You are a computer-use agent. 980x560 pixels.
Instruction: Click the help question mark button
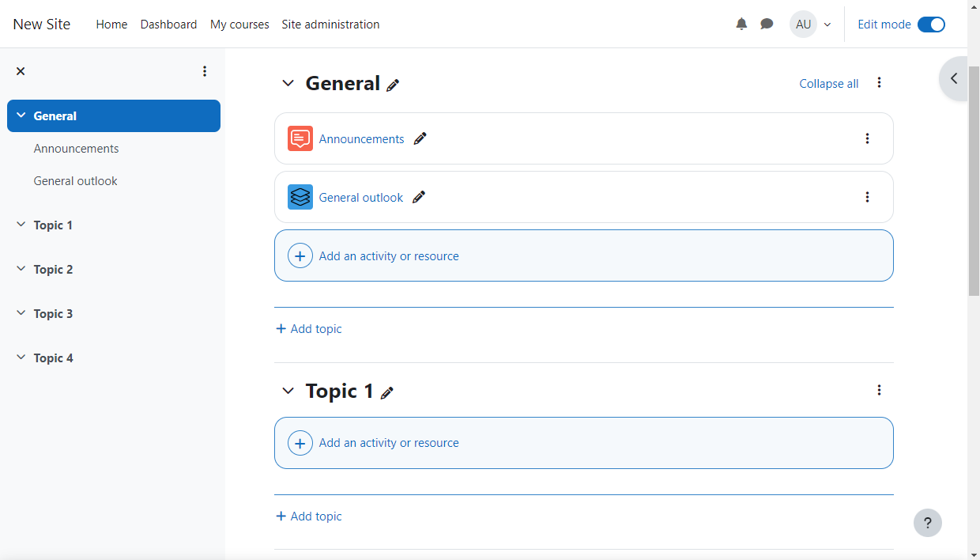coord(927,523)
